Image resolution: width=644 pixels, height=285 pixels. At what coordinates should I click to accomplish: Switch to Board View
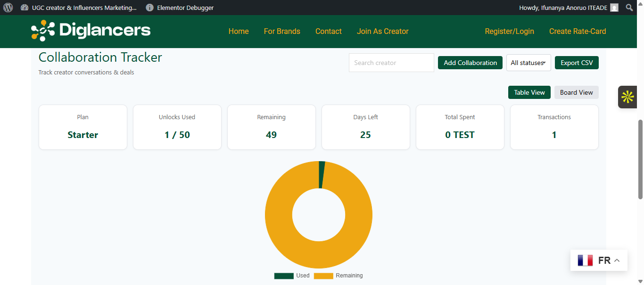[576, 92]
